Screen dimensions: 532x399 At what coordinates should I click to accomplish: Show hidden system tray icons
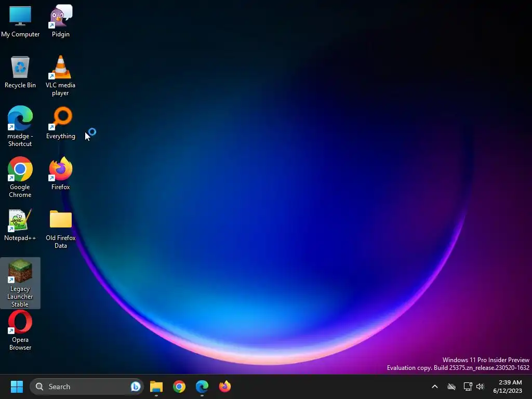pos(435,387)
